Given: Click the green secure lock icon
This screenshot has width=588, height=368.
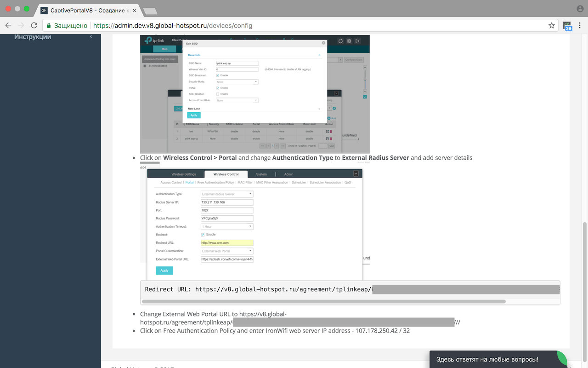Looking at the screenshot, I should click(49, 26).
